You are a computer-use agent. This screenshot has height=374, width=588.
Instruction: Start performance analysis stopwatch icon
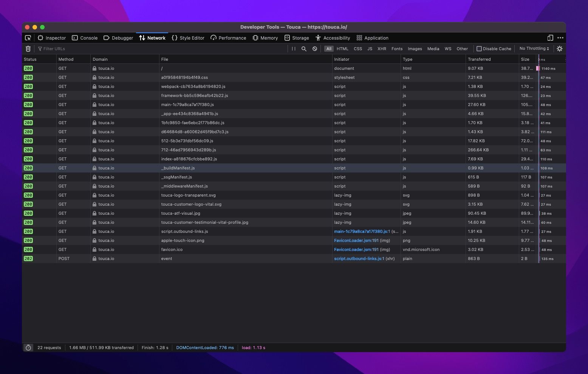click(x=28, y=348)
